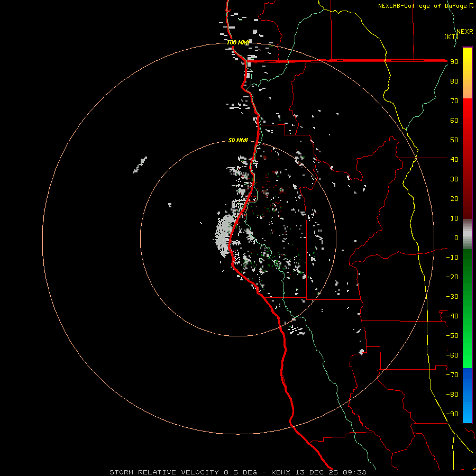476x476 pixels.
Task: Click the 70 value on the velocity scale
Action: coord(454,101)
